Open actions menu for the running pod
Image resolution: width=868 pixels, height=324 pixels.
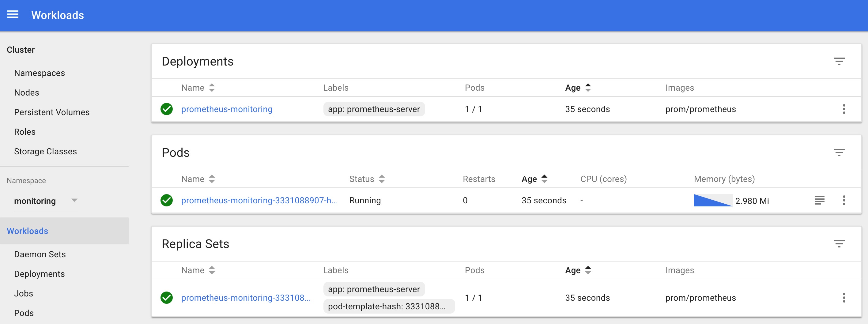(844, 200)
